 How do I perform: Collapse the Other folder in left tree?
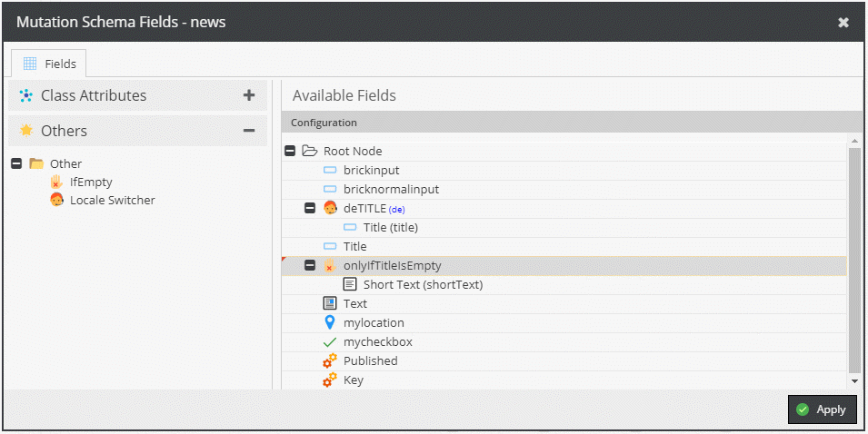(x=16, y=164)
